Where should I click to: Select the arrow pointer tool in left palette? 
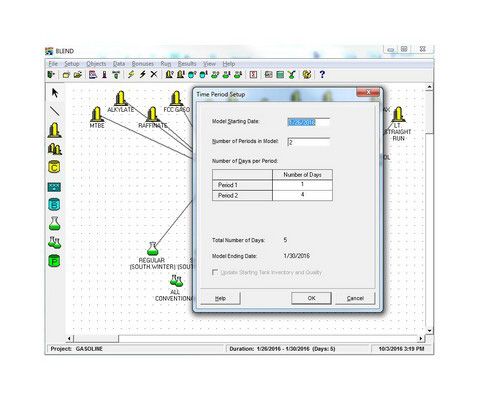55,93
